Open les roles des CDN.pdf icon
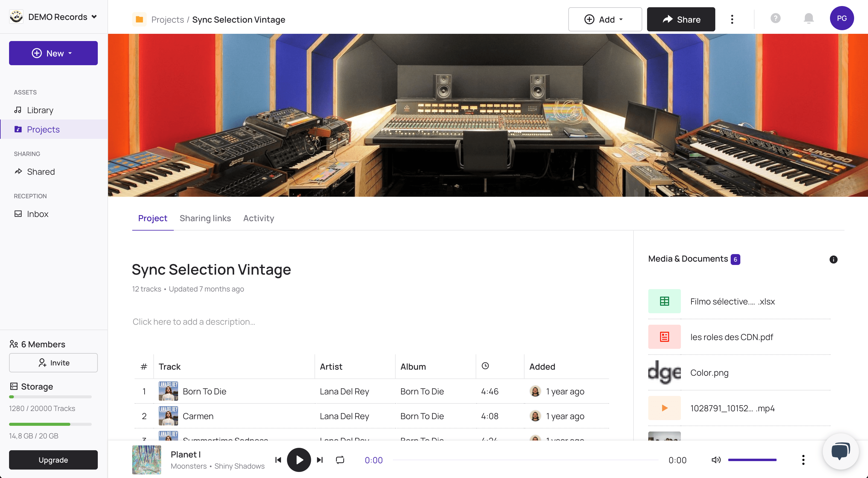This screenshot has width=868, height=478. pyautogui.click(x=664, y=337)
